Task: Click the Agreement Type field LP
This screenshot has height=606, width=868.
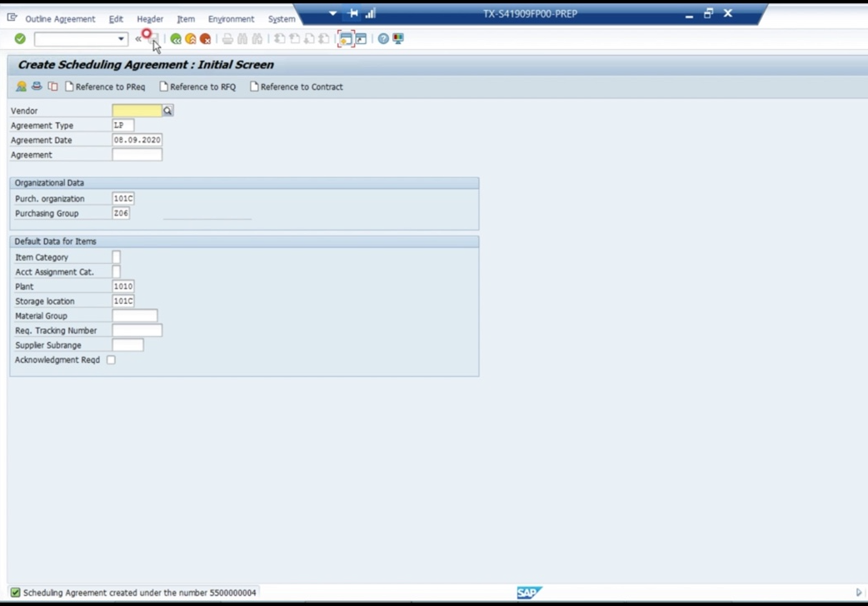Action: (123, 126)
